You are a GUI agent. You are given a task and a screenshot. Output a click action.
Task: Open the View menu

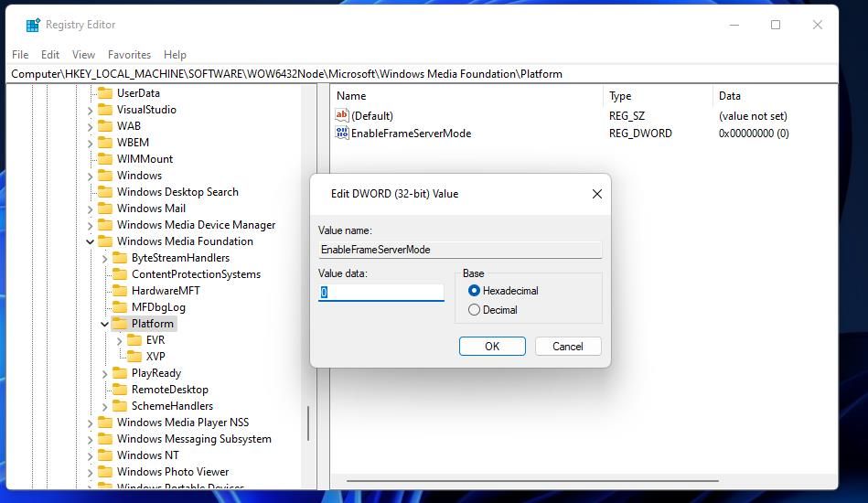click(x=83, y=55)
